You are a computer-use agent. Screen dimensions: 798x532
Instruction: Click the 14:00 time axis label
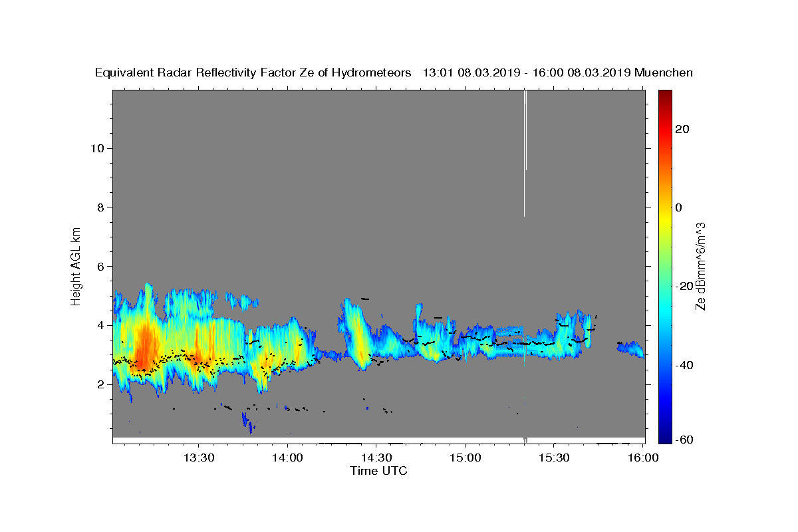287,458
